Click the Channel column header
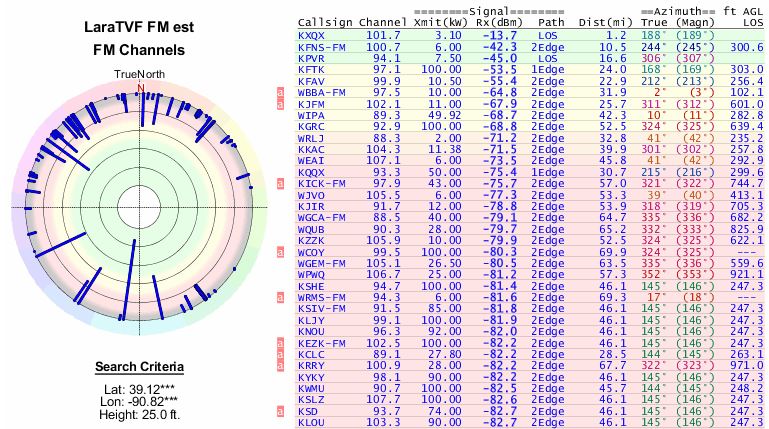This screenshot has height=429, width=769. 385,23
